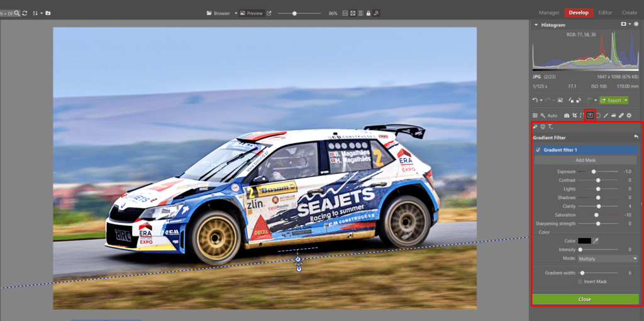Click the gradient control handle on canvas
This screenshot has width=644, height=321.
[x=299, y=260]
